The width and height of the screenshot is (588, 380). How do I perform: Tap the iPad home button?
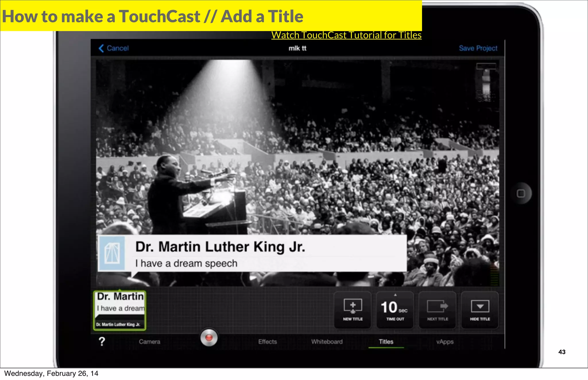point(521,193)
